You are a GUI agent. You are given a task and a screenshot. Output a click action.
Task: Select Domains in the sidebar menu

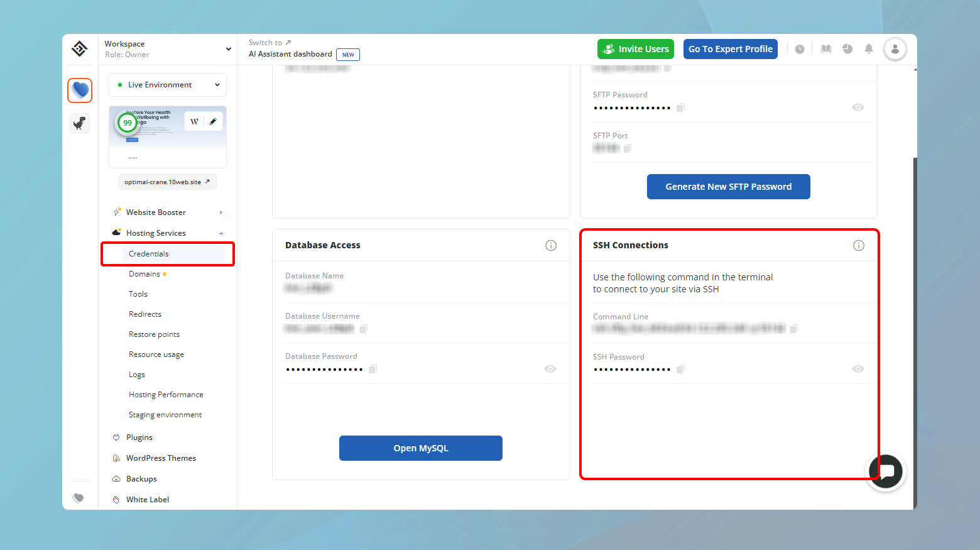point(144,273)
